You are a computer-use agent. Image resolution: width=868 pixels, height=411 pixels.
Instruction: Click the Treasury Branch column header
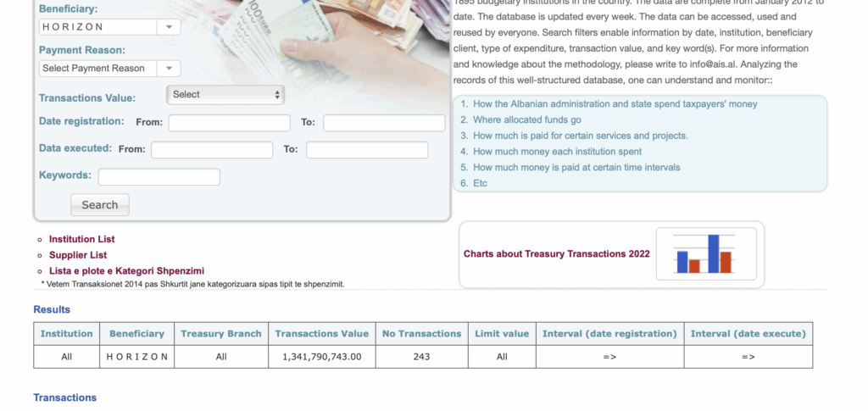221,334
